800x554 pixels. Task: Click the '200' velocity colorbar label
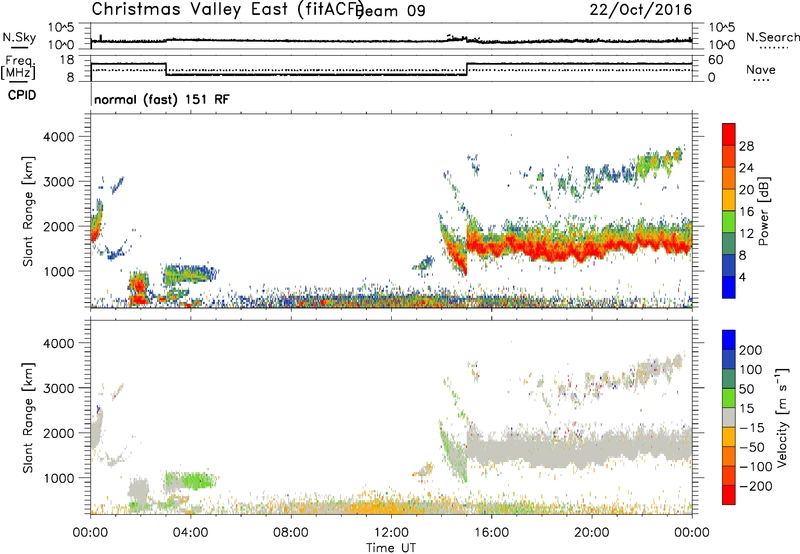(x=751, y=350)
